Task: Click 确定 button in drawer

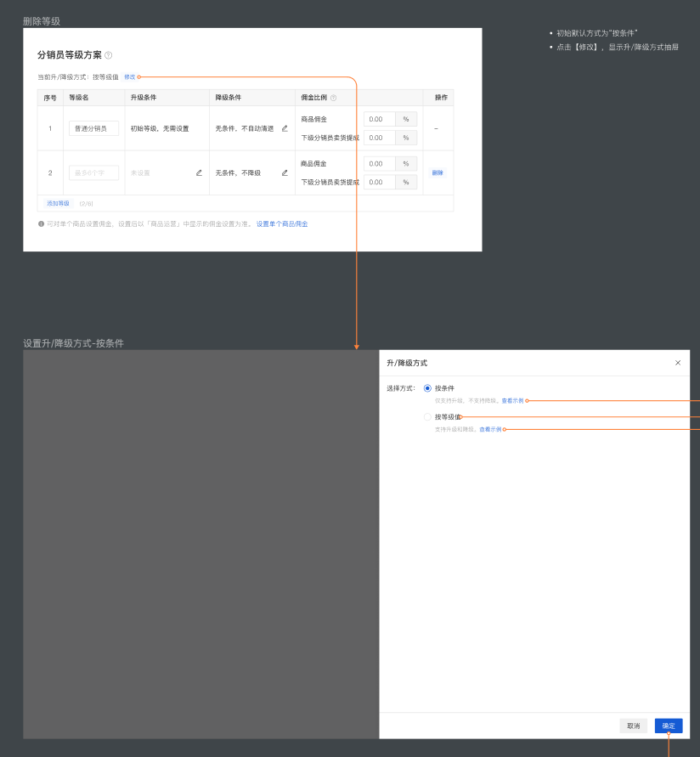Action: click(669, 726)
